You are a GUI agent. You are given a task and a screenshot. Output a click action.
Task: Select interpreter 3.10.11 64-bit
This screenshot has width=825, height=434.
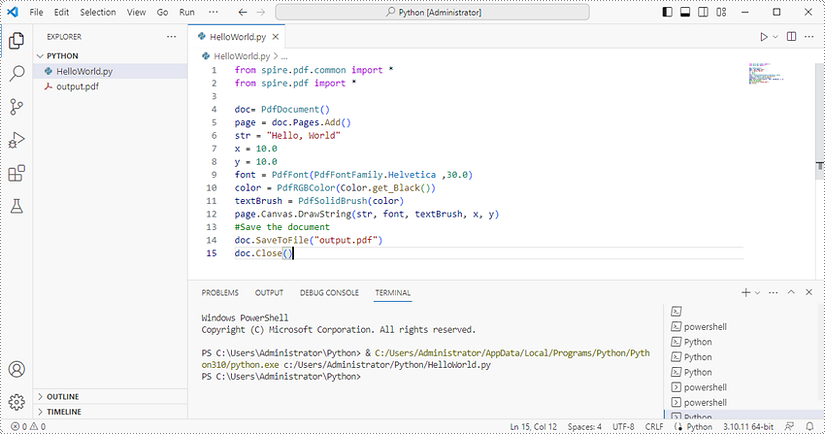[x=748, y=427]
